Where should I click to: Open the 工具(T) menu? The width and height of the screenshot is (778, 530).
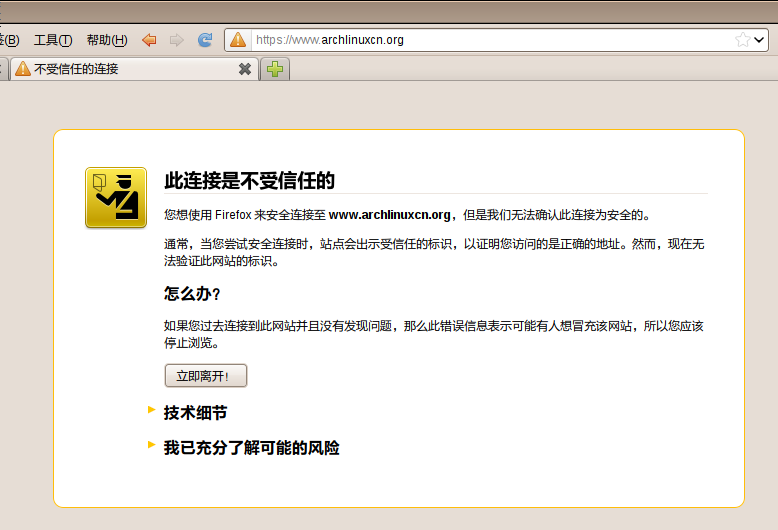pyautogui.click(x=53, y=40)
